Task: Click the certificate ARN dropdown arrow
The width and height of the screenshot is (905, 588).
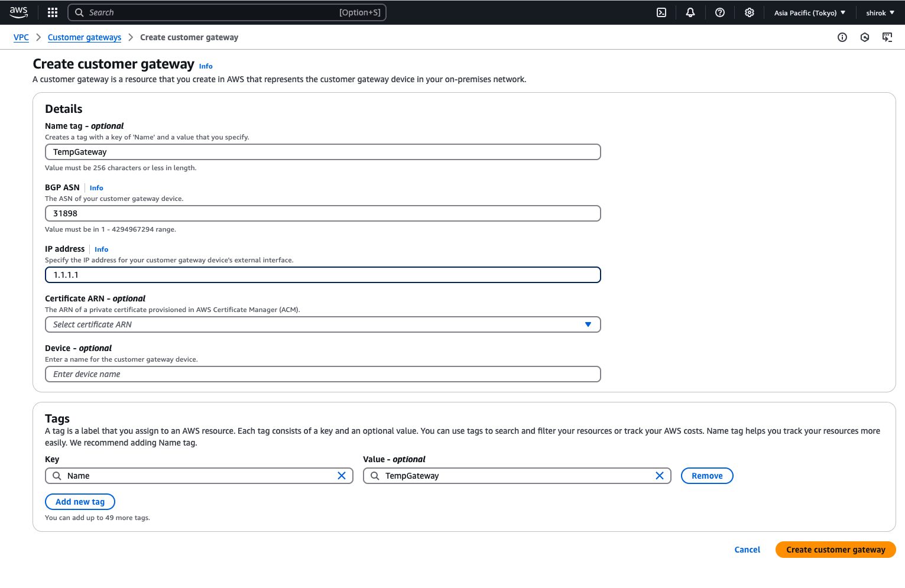Action: (x=588, y=324)
